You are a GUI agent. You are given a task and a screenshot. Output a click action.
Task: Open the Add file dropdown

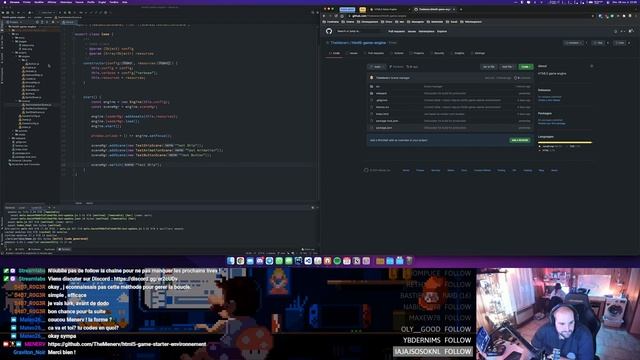(507, 67)
